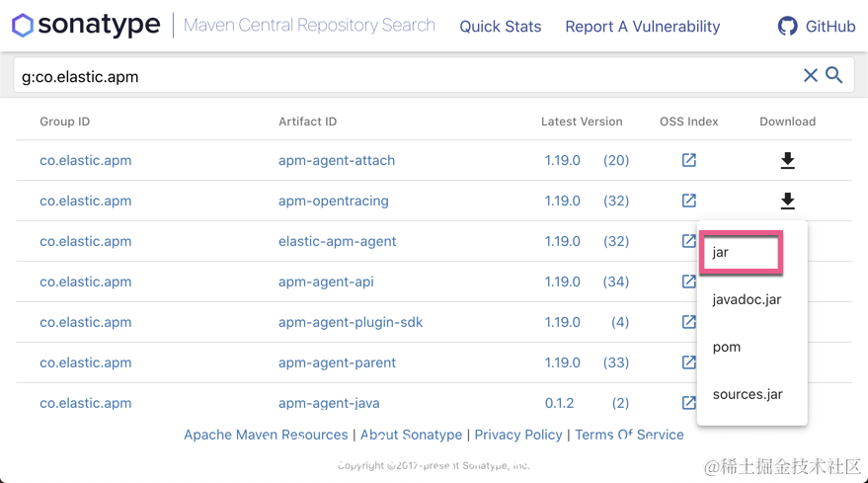Click the Sonatype logo
868x483 pixels.
point(86,25)
